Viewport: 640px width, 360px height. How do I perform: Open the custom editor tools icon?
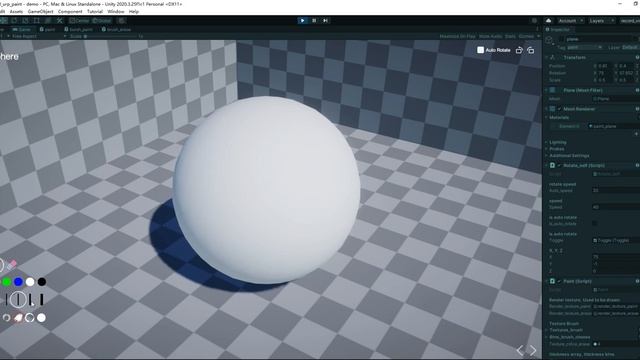click(x=60, y=20)
